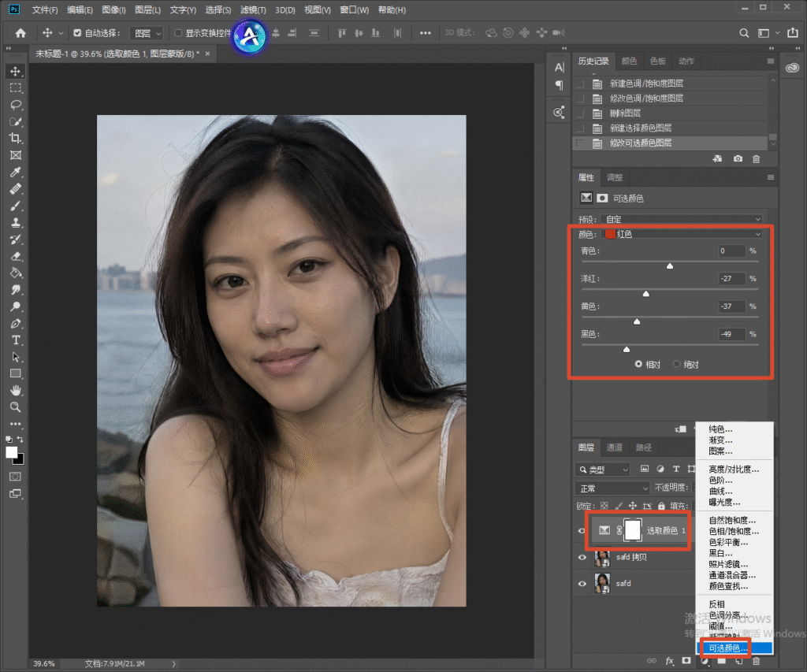Select the 相对 radio button
Viewport: 807px width, 672px height.
(638, 364)
